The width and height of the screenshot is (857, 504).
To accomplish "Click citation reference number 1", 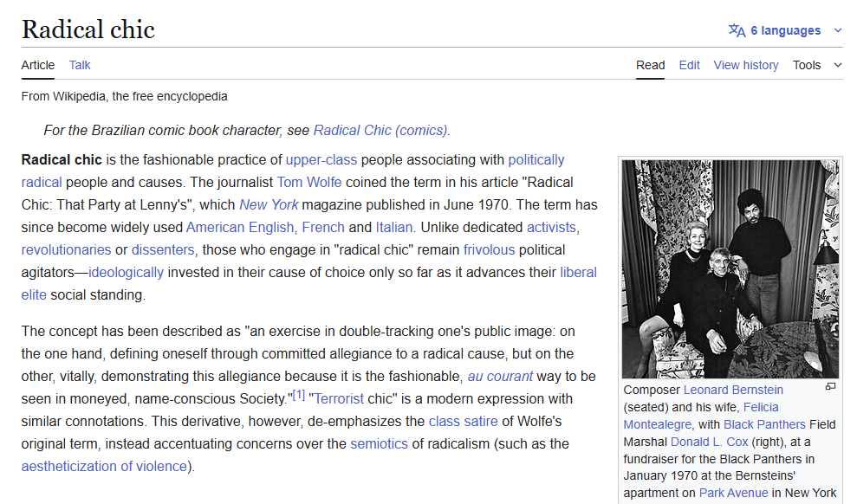I will [x=298, y=395].
